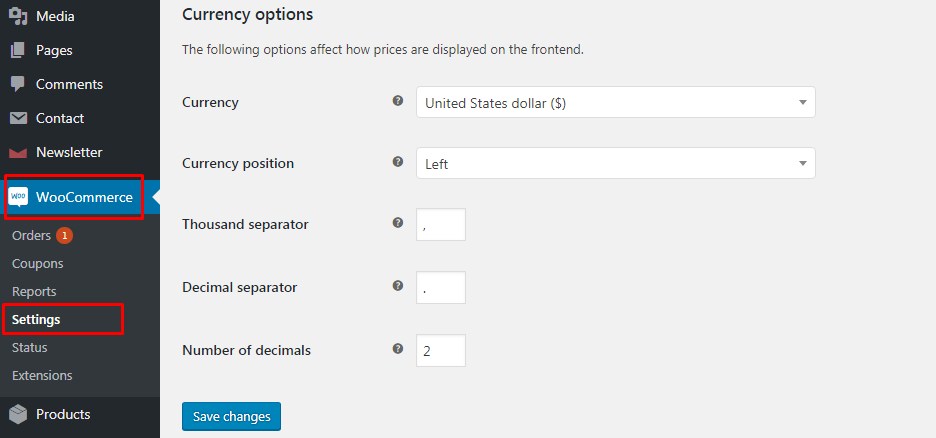Open the Currency dropdown
The height and width of the screenshot is (438, 936).
(x=615, y=102)
